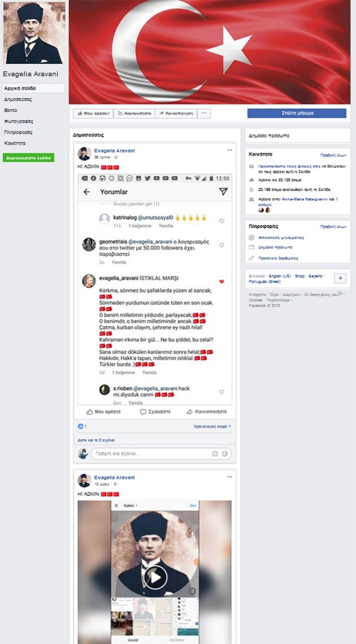Click the like reaction count icon
Image resolution: width=356 pixels, height=644 pixels.
(81, 427)
